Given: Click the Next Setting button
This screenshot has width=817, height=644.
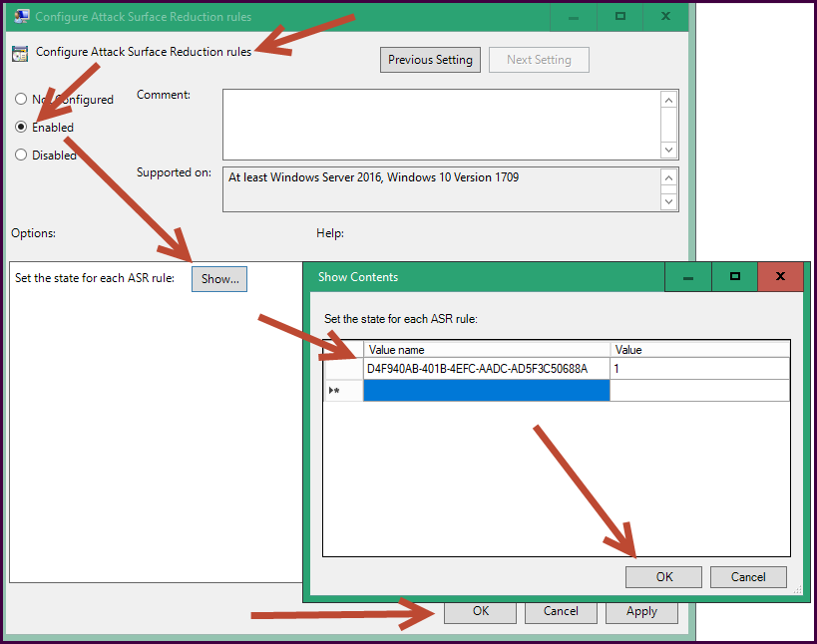Looking at the screenshot, I should 539,60.
